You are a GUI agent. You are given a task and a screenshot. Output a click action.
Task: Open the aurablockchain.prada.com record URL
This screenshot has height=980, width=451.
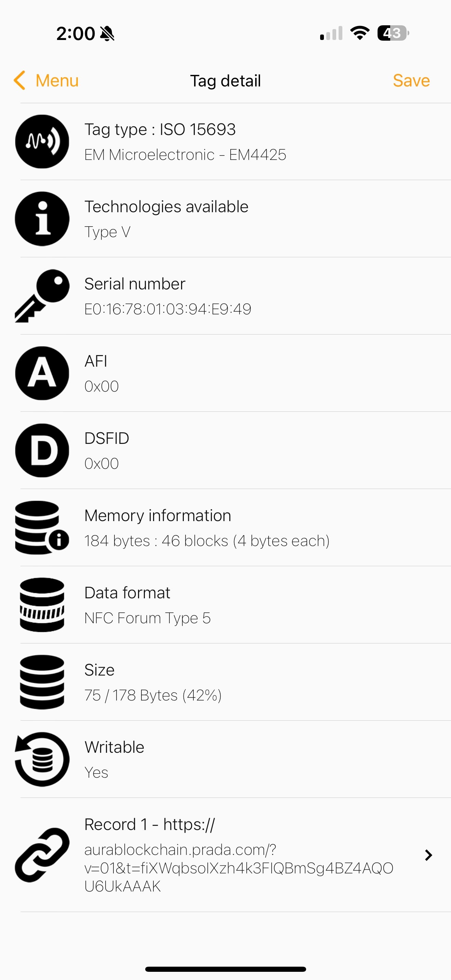pos(238,868)
